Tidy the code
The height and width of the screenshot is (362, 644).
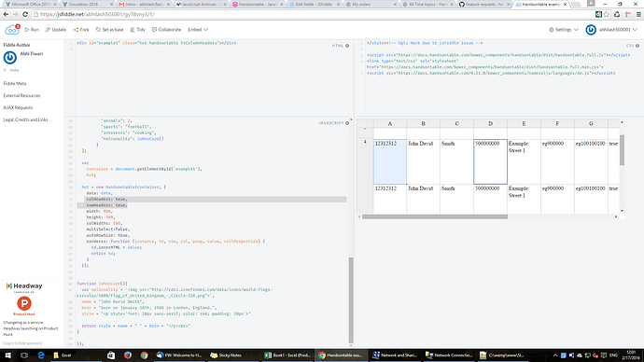138,30
